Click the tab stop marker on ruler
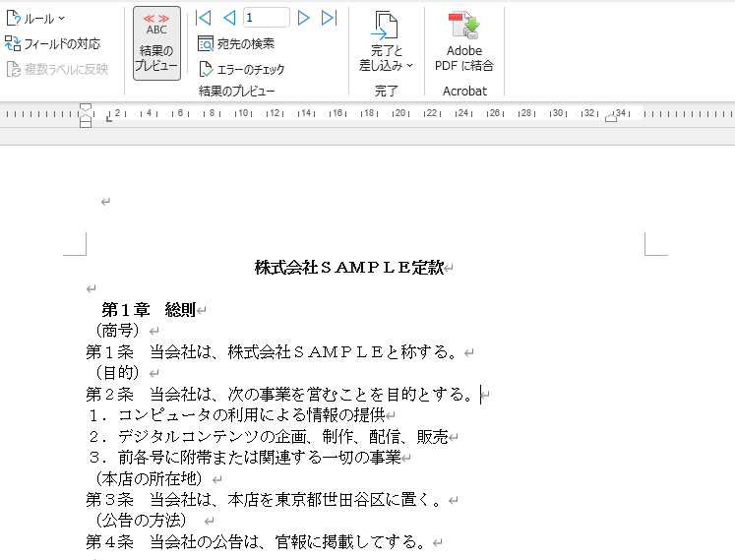Image resolution: width=735 pixels, height=560 pixels. coord(109,119)
